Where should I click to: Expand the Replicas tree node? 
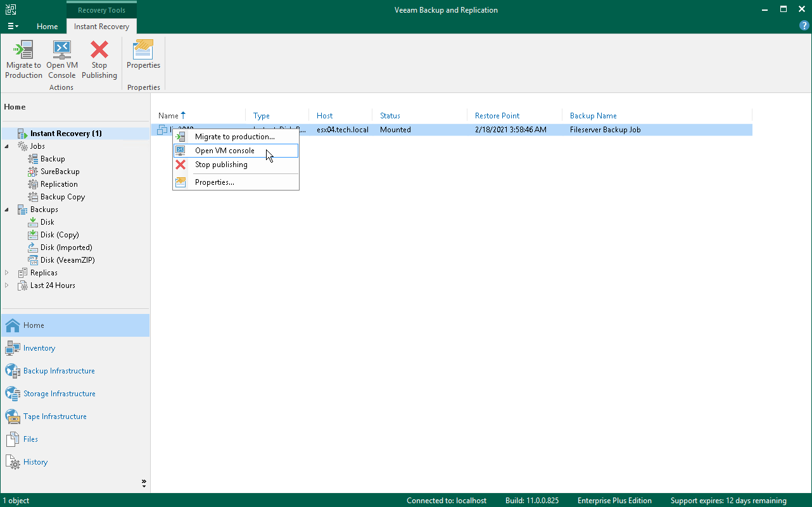(x=6, y=272)
